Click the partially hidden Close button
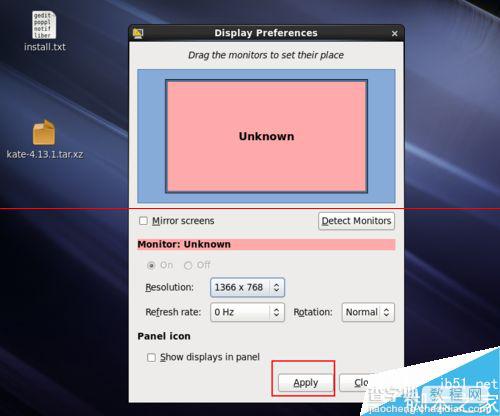The height and width of the screenshot is (416, 500). tap(357, 383)
